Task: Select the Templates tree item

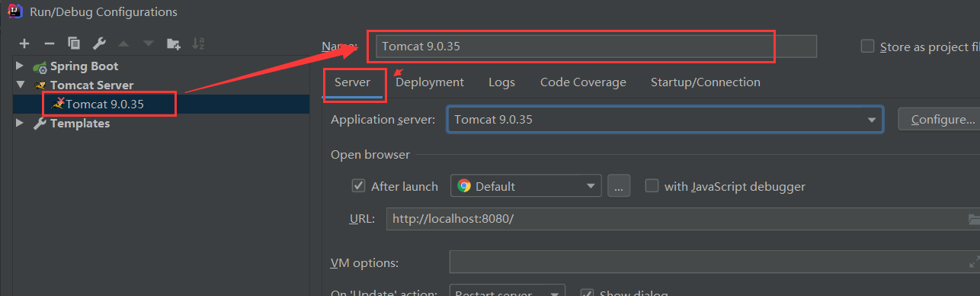Action: click(x=80, y=124)
